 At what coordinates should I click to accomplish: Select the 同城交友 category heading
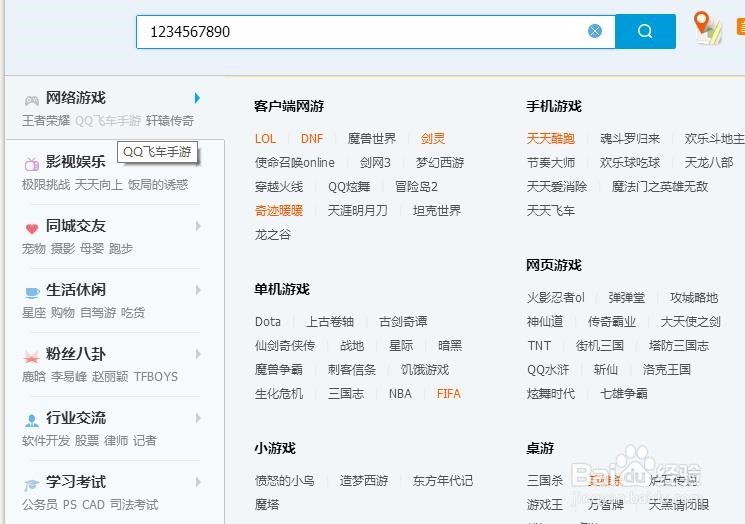click(x=76, y=226)
